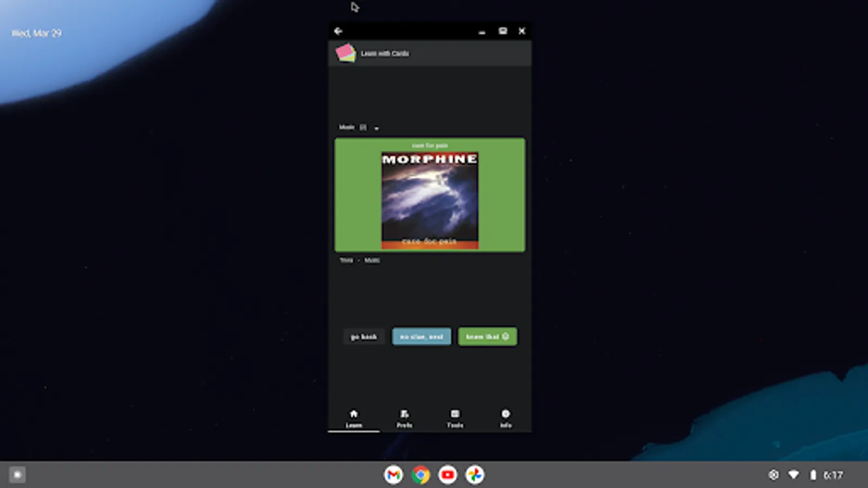Viewport: 868px width, 488px height.
Task: Open the launcher button on the shelf
Action: [x=17, y=475]
